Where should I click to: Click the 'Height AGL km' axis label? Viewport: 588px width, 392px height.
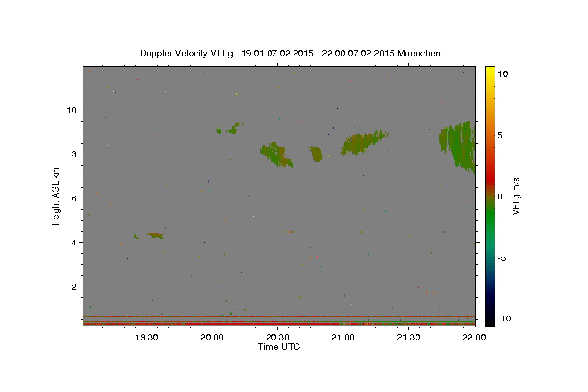pos(56,196)
